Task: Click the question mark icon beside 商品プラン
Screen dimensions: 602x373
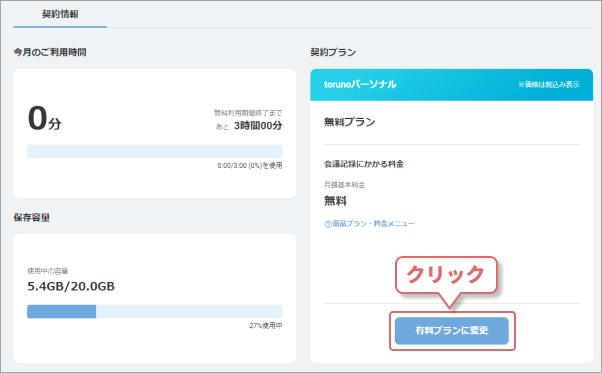Action: [328, 224]
